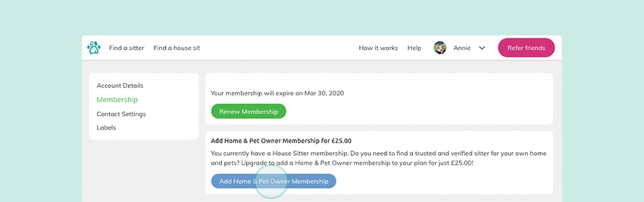Select Account Details in the sidebar
The height and width of the screenshot is (202, 644).
coord(120,86)
